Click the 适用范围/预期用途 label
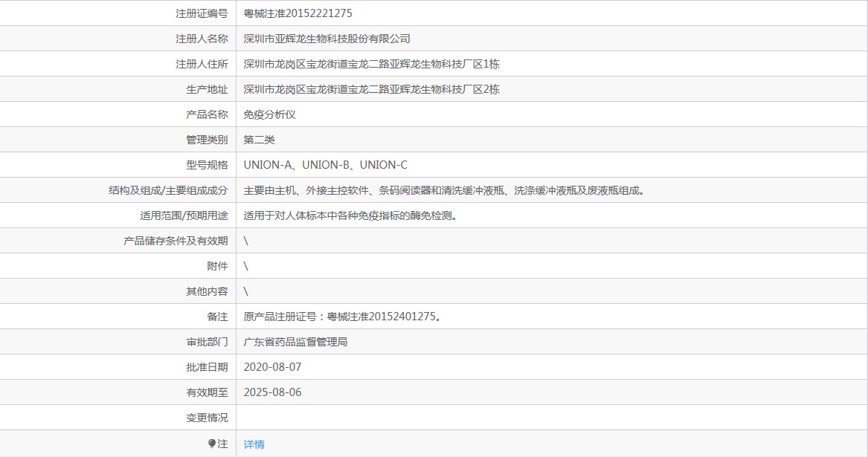 click(184, 215)
